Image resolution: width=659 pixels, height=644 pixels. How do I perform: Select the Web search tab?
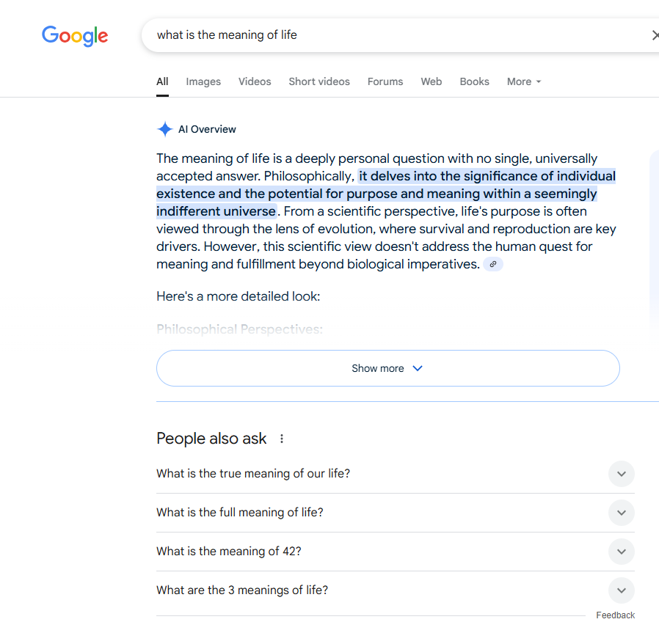(x=432, y=81)
